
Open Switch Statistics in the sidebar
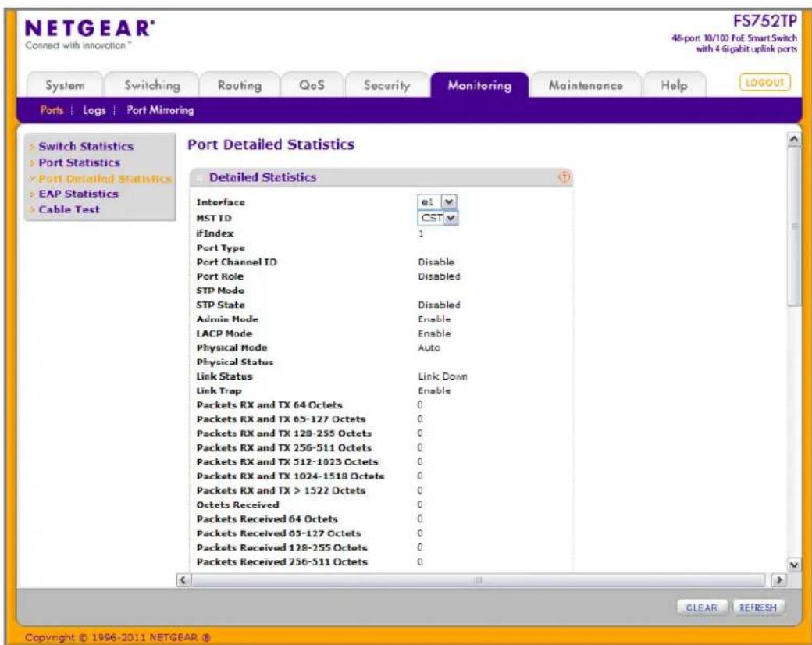[86, 146]
